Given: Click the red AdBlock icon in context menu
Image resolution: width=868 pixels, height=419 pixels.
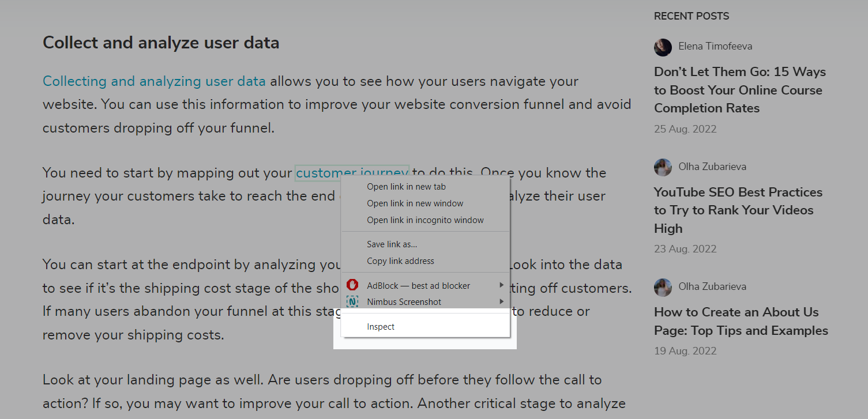Looking at the screenshot, I should tap(352, 285).
